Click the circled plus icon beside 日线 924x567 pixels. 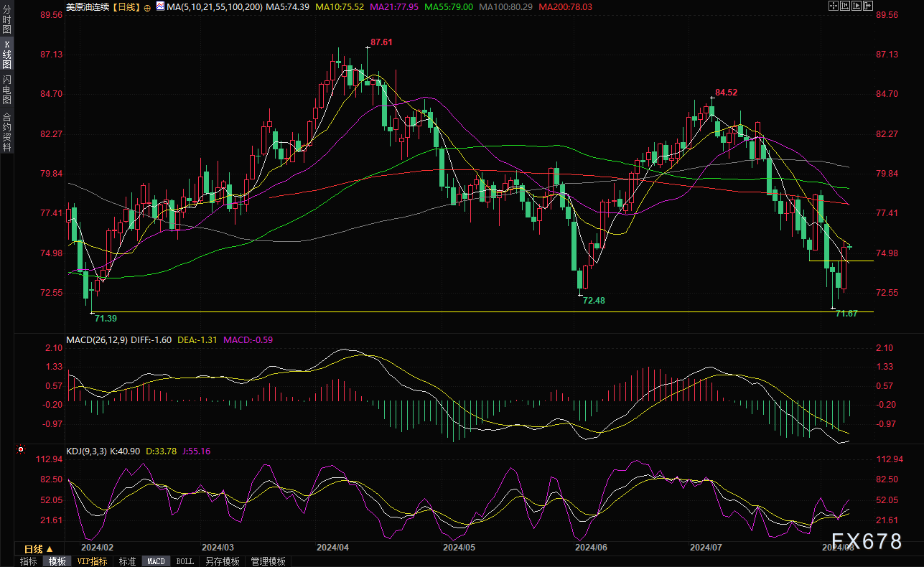coord(147,6)
